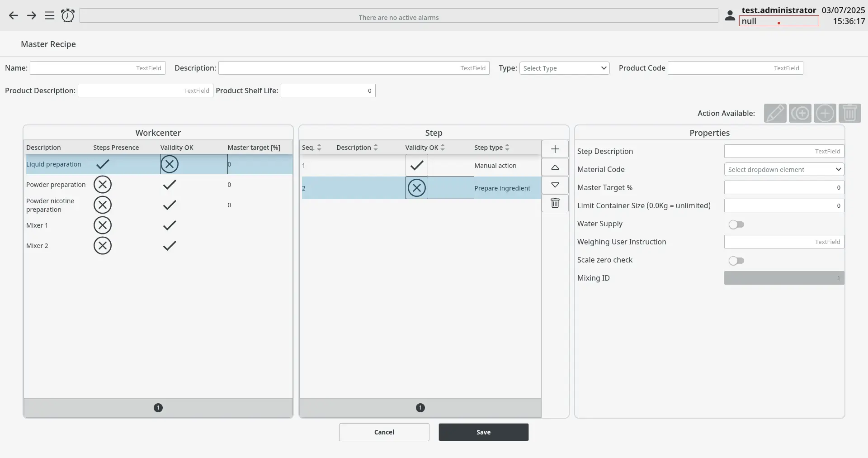Click Steps Presence cross for Powder nicotine preparation
868x458 pixels.
(x=103, y=205)
